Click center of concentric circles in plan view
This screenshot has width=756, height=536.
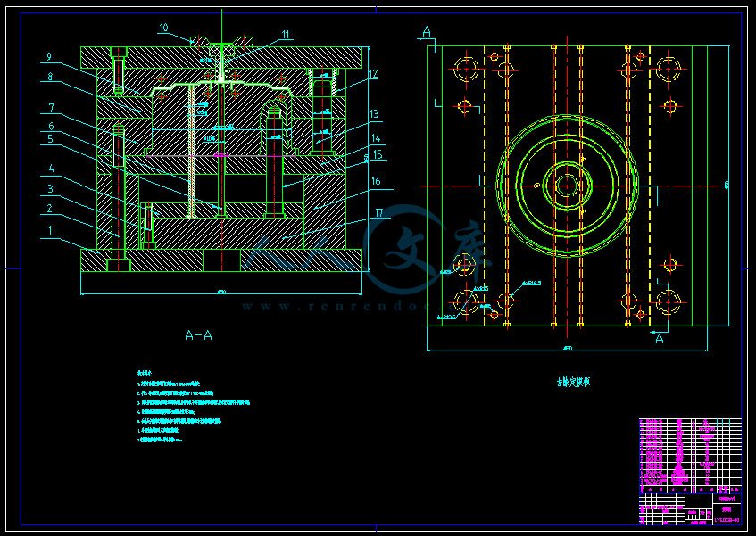pyautogui.click(x=567, y=186)
